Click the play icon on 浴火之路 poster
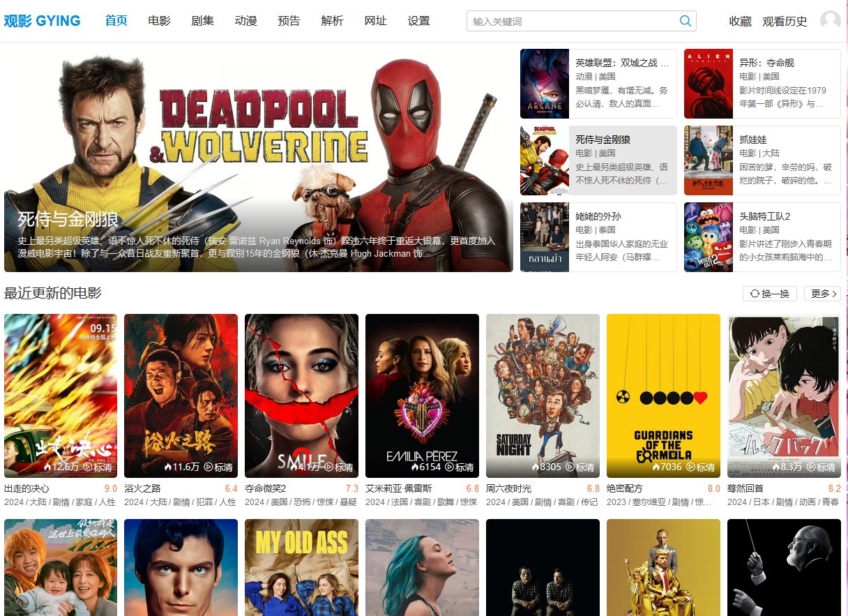This screenshot has width=848, height=616. coord(209,467)
